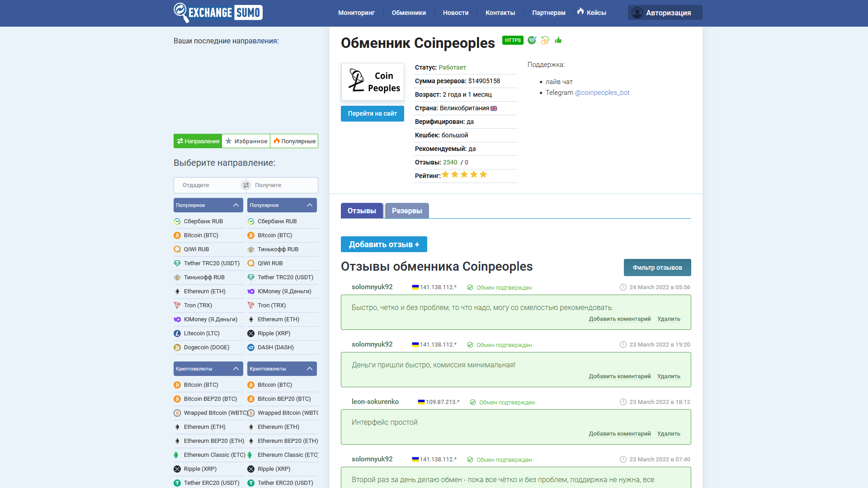Click the five-star rating row

click(464, 175)
